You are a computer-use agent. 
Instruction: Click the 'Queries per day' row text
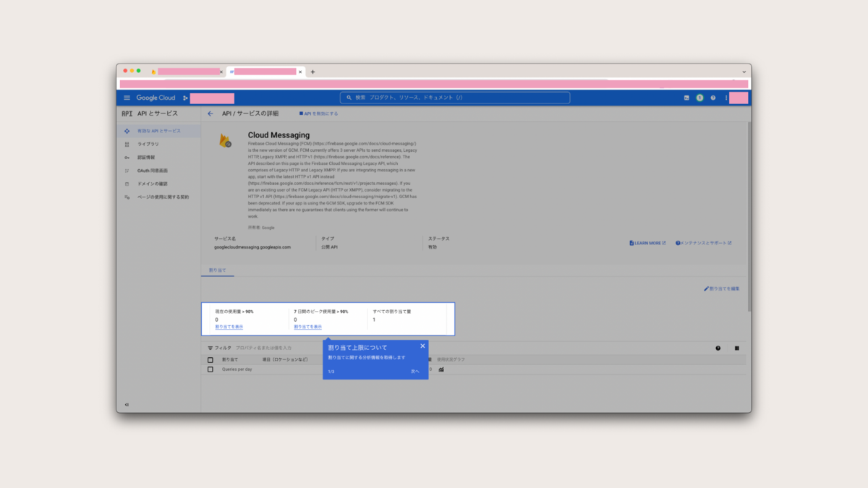(237, 369)
